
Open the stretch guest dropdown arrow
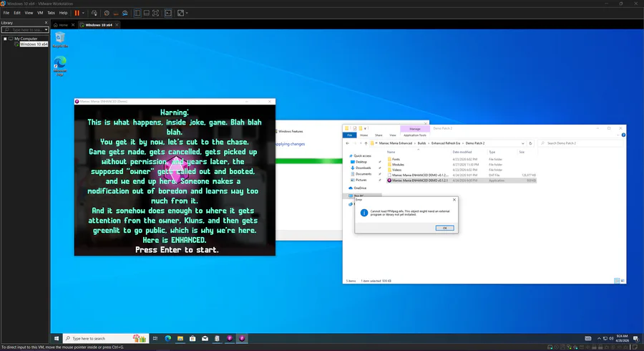click(187, 13)
